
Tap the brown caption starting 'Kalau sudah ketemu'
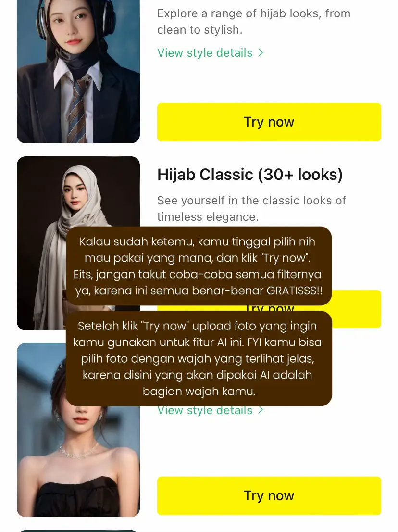tap(199, 266)
